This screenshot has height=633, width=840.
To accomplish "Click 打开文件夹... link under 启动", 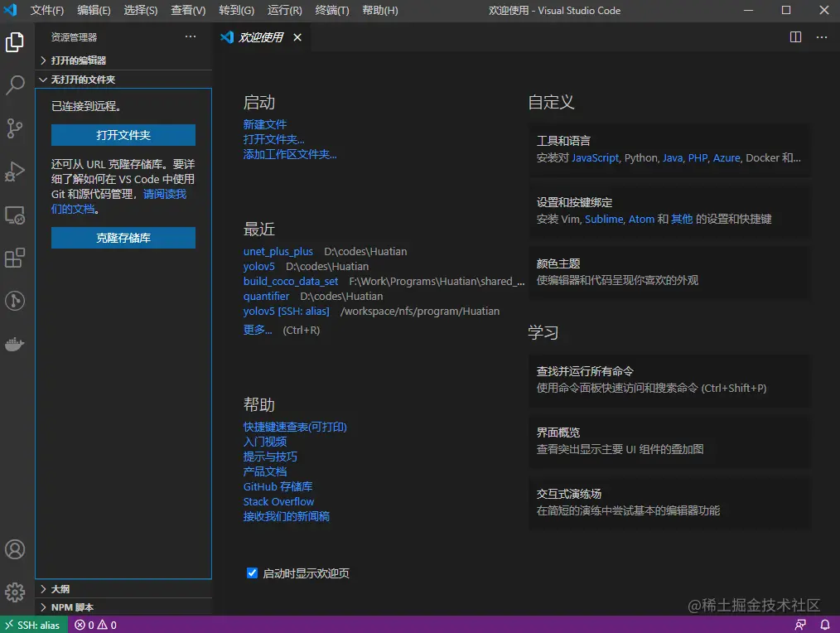I will point(273,139).
